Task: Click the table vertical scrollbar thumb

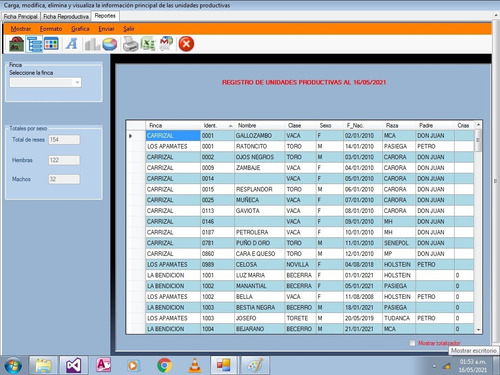Action: pyautogui.click(x=478, y=140)
